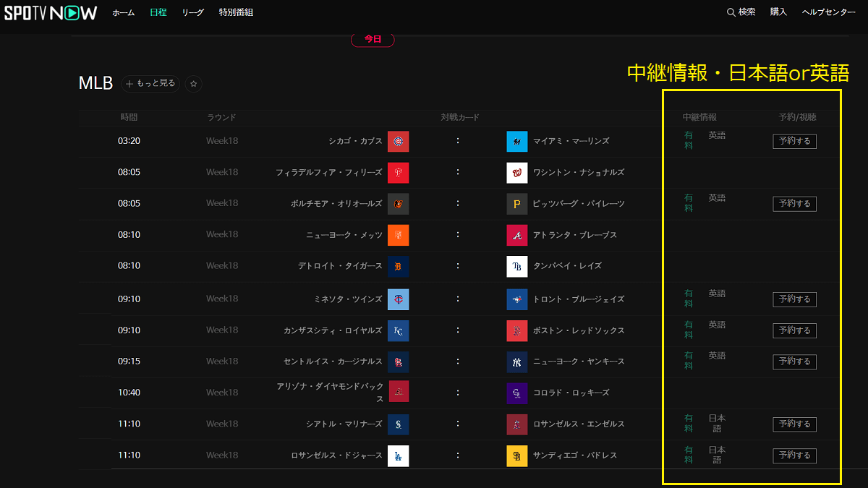
Task: Click the Kansas City Royals team logo
Action: pos(398,330)
